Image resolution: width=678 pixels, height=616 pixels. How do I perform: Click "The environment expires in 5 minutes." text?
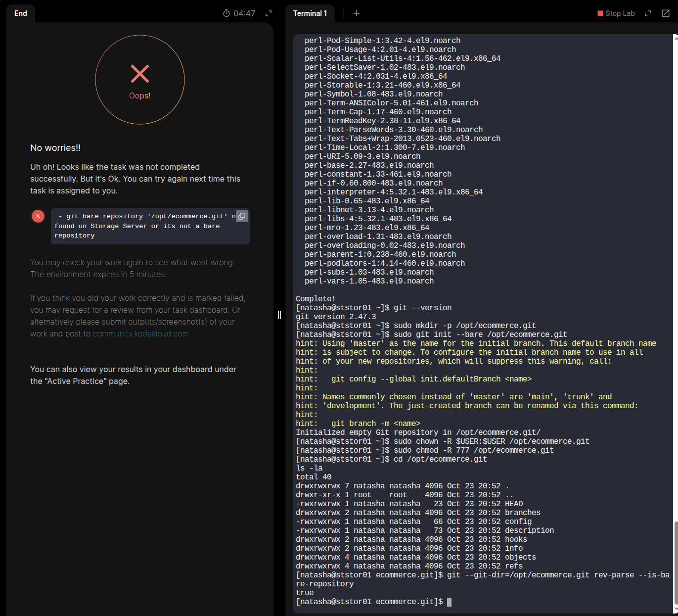[x=98, y=274]
